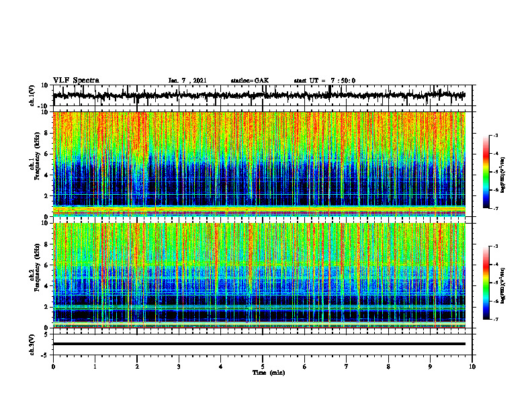Click the ch.1 colorbar label log(PSD)(V²/Hz)
Image resolution: width=532 pixels, height=411 pixels.
tap(503, 175)
